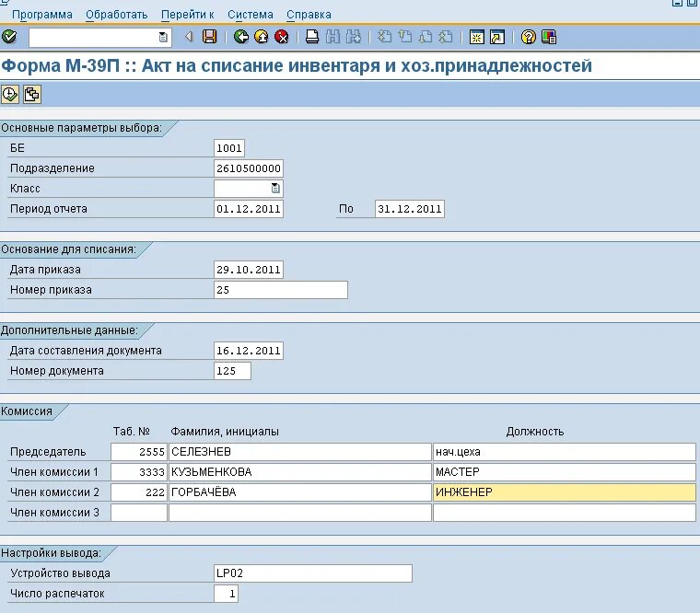
Task: Click the yellow Exit arrow icon
Action: point(262,37)
